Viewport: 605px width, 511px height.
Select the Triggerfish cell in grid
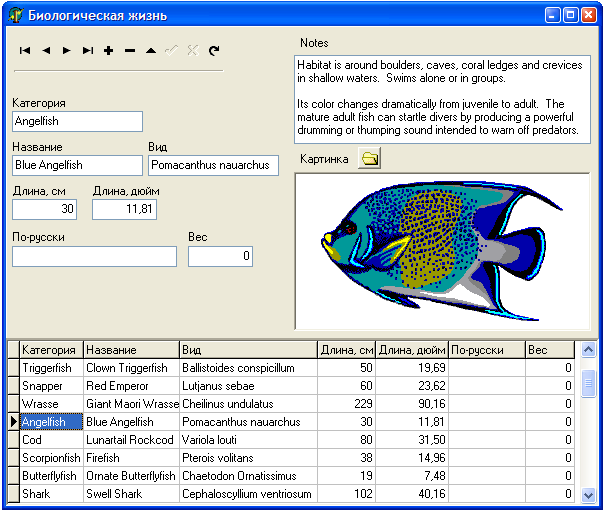point(51,368)
